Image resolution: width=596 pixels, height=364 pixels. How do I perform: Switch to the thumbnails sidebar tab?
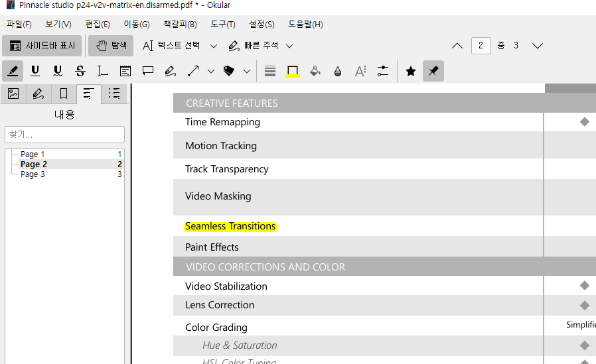[13, 93]
